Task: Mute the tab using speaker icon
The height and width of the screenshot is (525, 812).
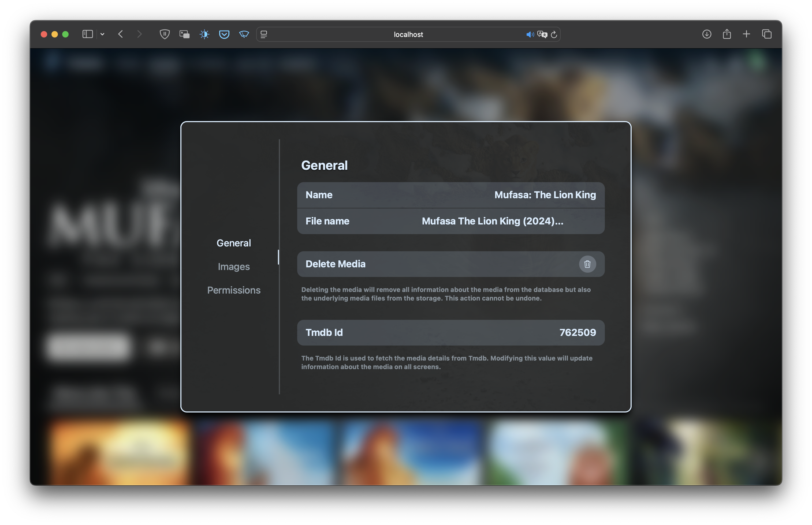Action: 530,35
